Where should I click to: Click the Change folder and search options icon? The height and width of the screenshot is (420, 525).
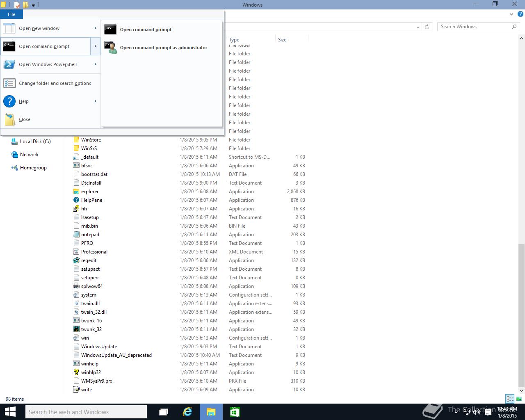pos(9,83)
